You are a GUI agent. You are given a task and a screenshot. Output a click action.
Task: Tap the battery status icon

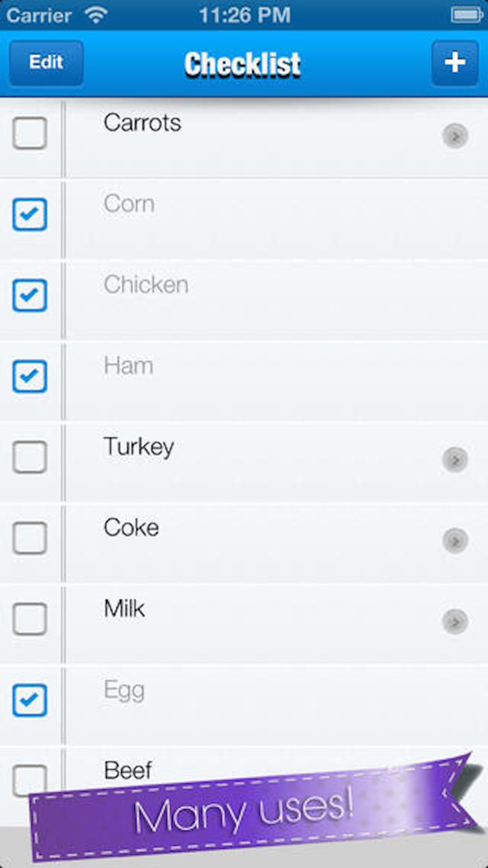point(467,15)
